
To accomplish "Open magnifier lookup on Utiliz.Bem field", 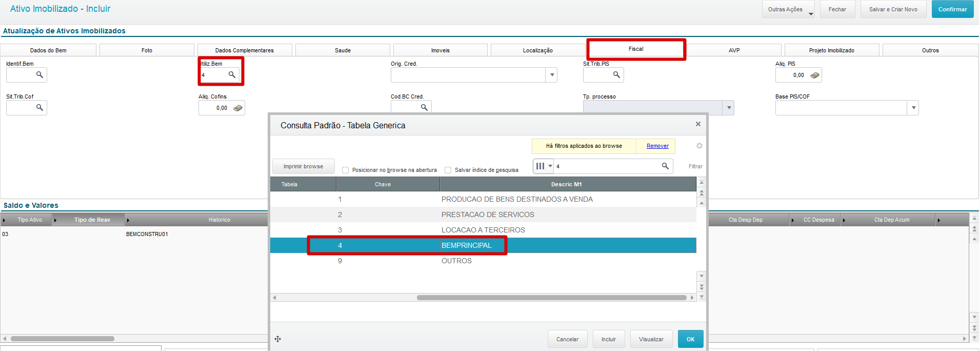I will [232, 75].
